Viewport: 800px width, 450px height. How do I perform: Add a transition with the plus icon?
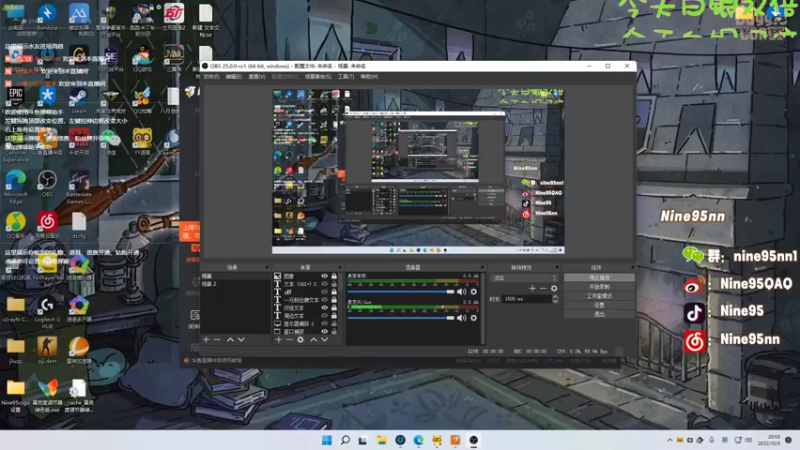[532, 288]
